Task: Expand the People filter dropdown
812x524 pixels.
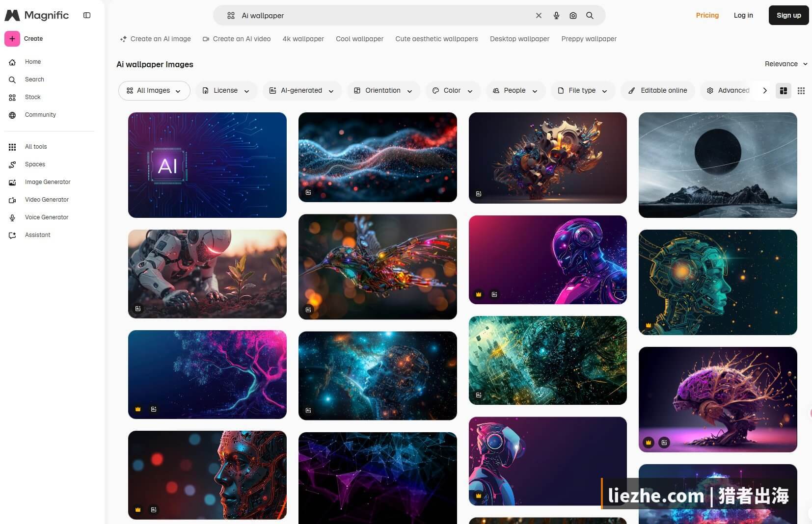Action: click(x=515, y=91)
